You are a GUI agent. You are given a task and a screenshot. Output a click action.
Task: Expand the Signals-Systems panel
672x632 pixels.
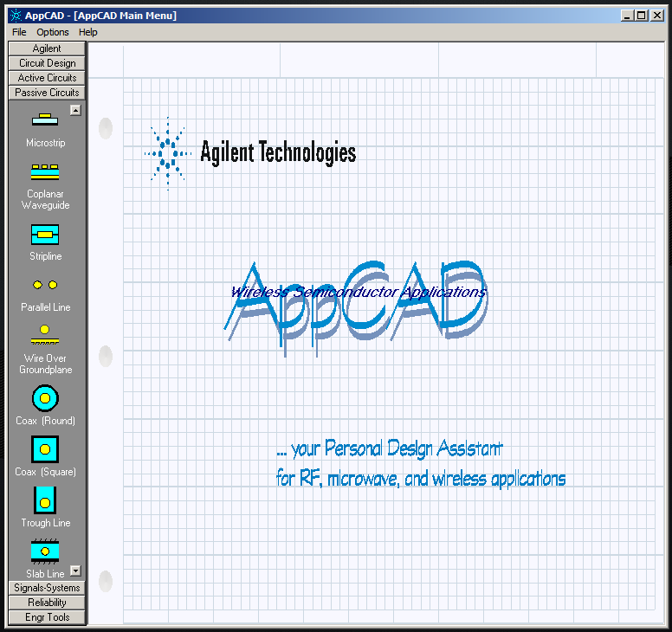pyautogui.click(x=47, y=588)
